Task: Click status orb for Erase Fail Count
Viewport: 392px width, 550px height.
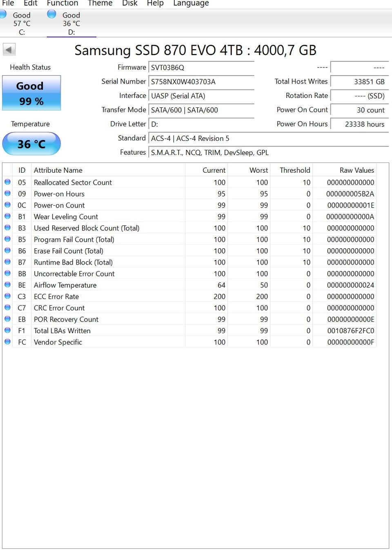Action: (x=7, y=251)
